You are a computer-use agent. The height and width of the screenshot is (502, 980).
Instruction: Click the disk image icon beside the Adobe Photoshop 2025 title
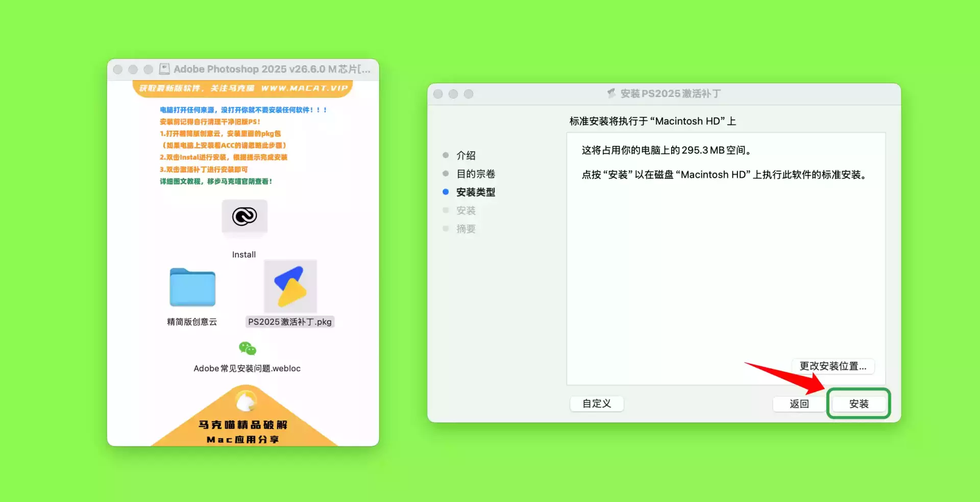pos(164,69)
